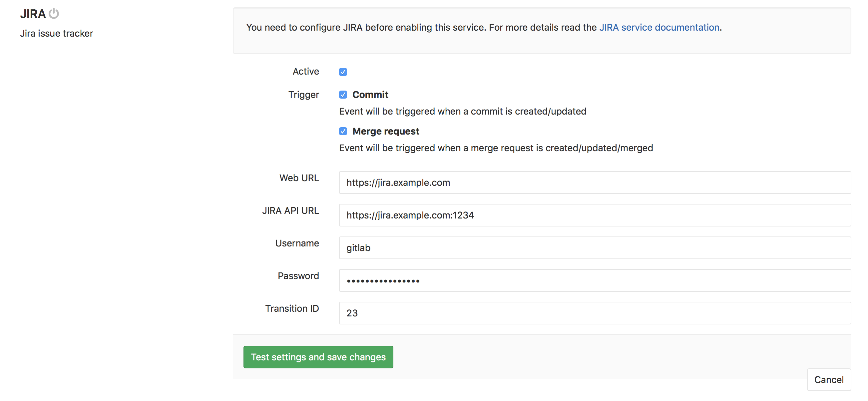Select the Active label
This screenshot has width=868, height=401.
(x=306, y=71)
